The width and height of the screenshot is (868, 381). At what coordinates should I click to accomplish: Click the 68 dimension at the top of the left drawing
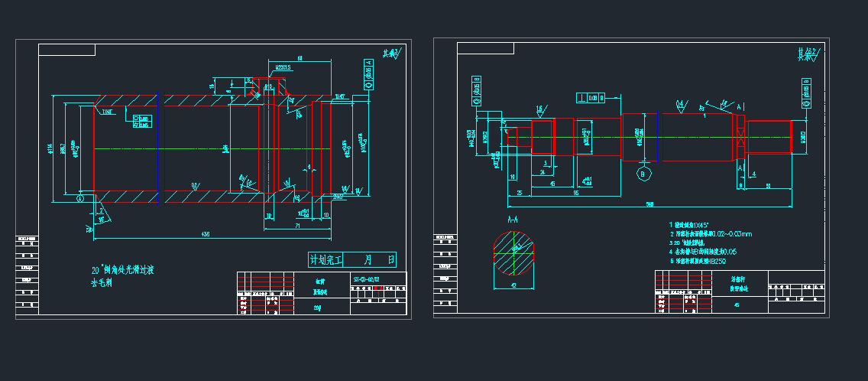[300, 58]
